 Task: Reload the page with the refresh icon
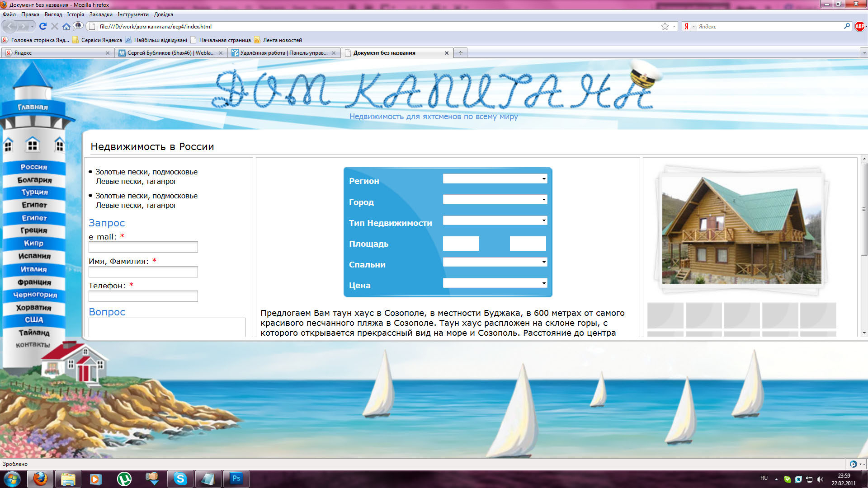[x=42, y=26]
